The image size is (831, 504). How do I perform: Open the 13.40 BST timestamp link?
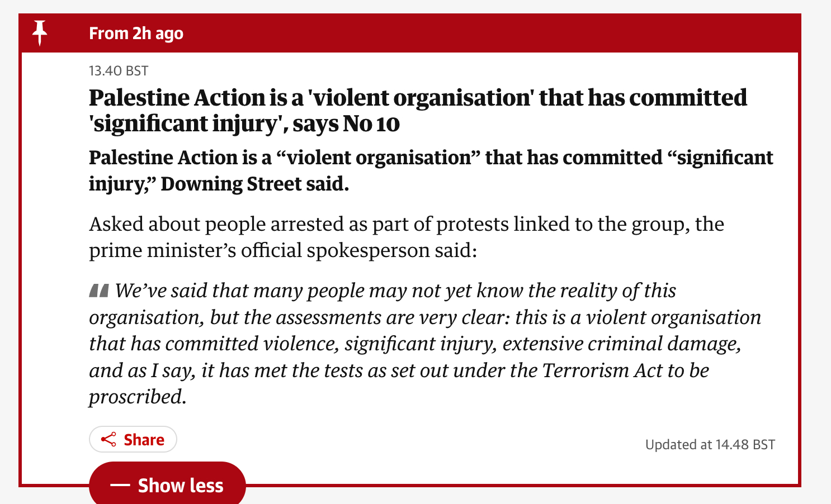click(119, 71)
